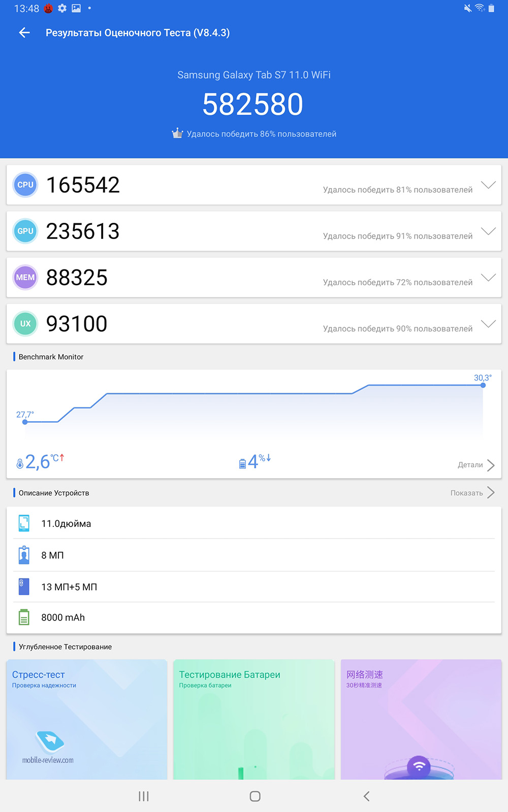
Task: Click the thermometer temperature icon
Action: [20, 463]
